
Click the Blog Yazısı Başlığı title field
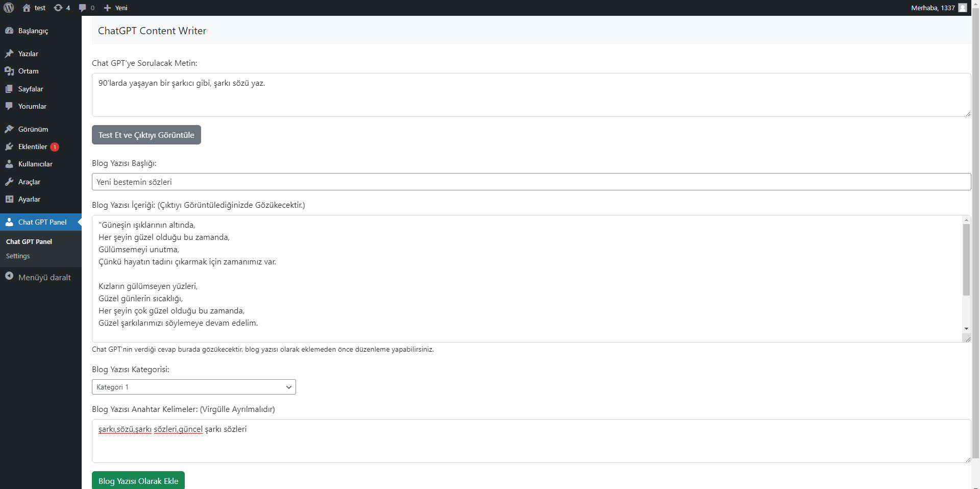pyautogui.click(x=531, y=182)
